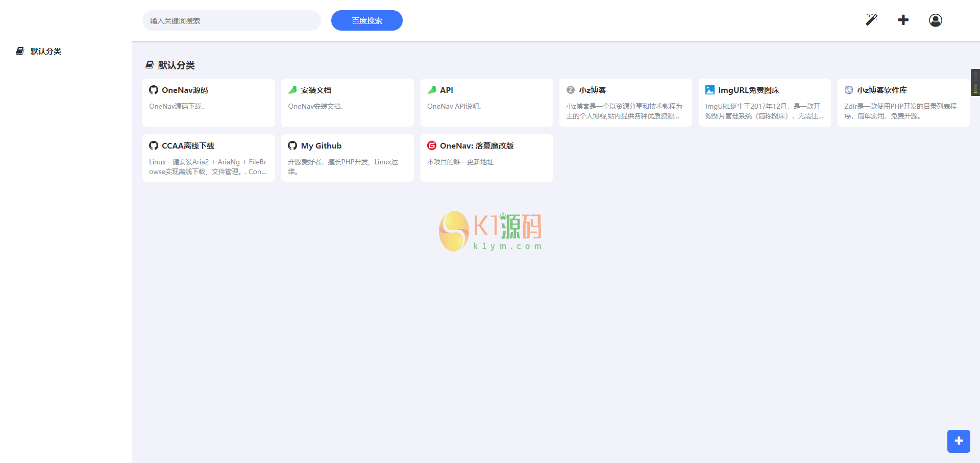The height and width of the screenshot is (463, 980).
Task: Click the description starting 开源爱好者
Action: point(343,167)
